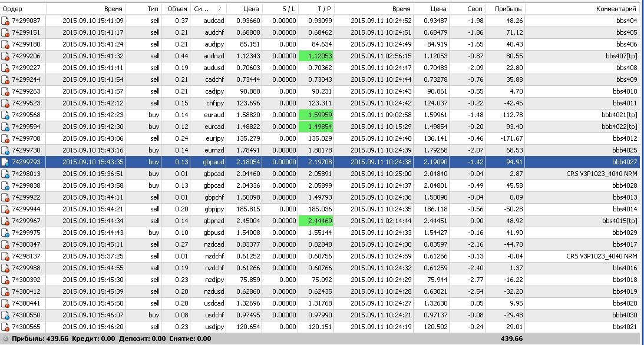
Task: Click close time 2015.09.11 02:14:44
Action: (381, 221)
